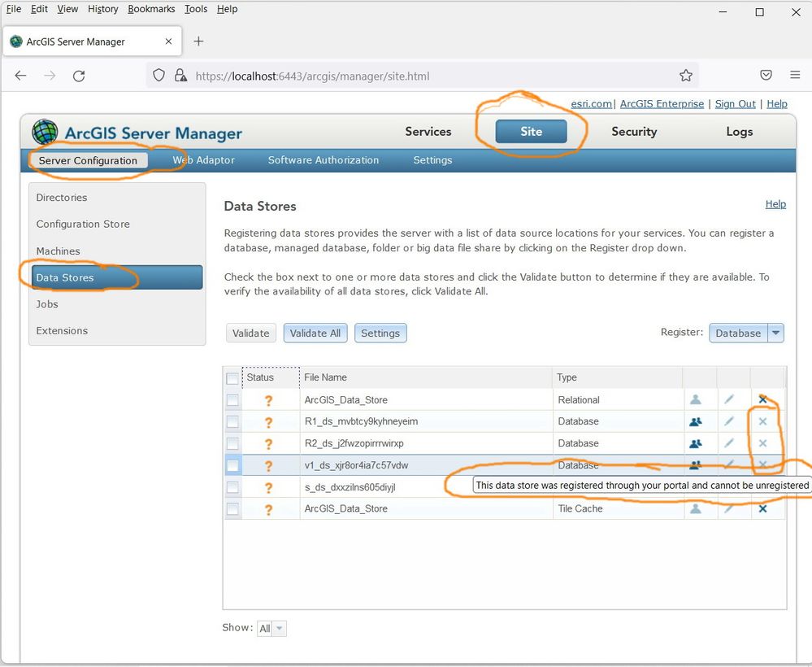This screenshot has height=667, width=812.
Task: Edit the Relational ArcGIS_Data_Store with pencil icon
Action: [x=729, y=399]
